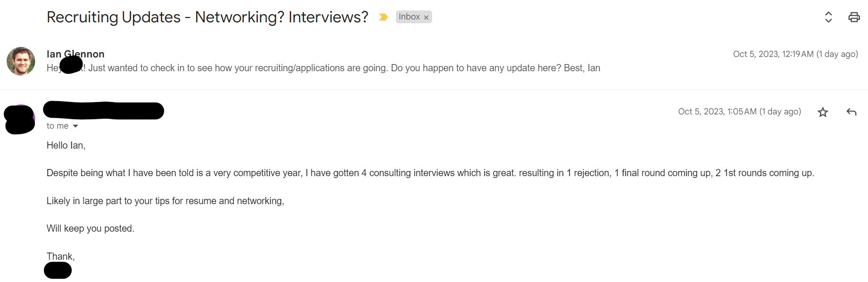
Task: Click the line mentioning resume and networking tips
Action: 165,201
